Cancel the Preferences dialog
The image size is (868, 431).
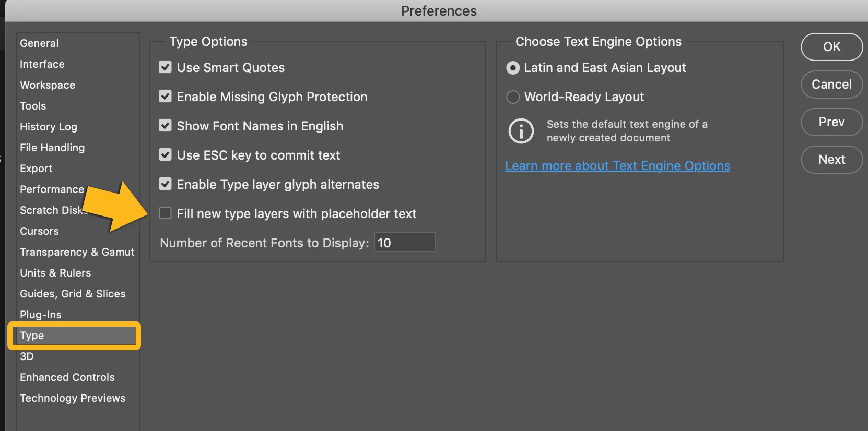coord(831,85)
